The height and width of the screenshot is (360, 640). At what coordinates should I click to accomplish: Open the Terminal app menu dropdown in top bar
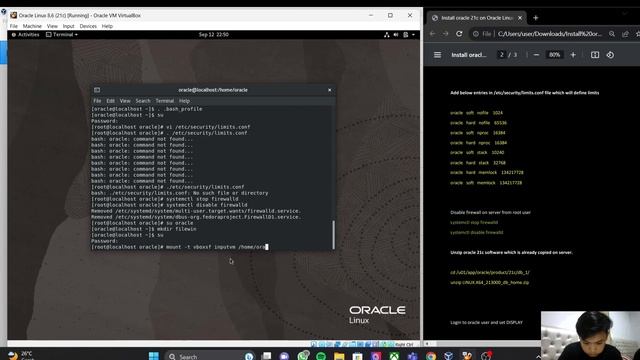tap(62, 35)
